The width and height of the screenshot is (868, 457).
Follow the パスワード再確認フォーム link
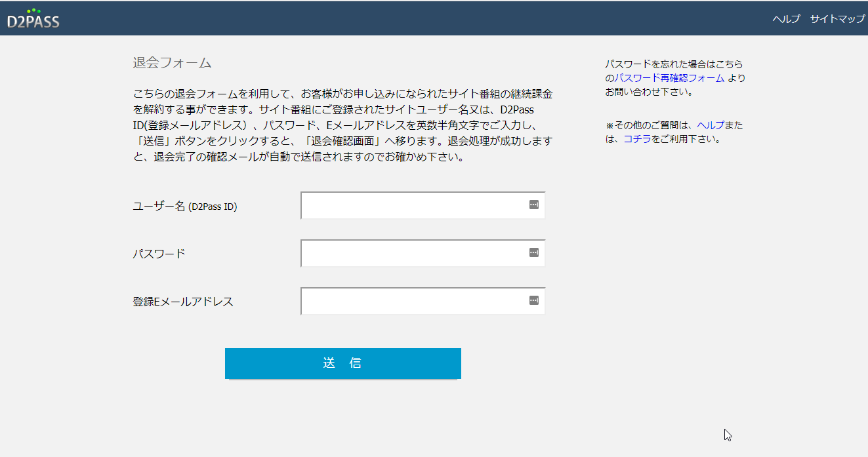(669, 78)
